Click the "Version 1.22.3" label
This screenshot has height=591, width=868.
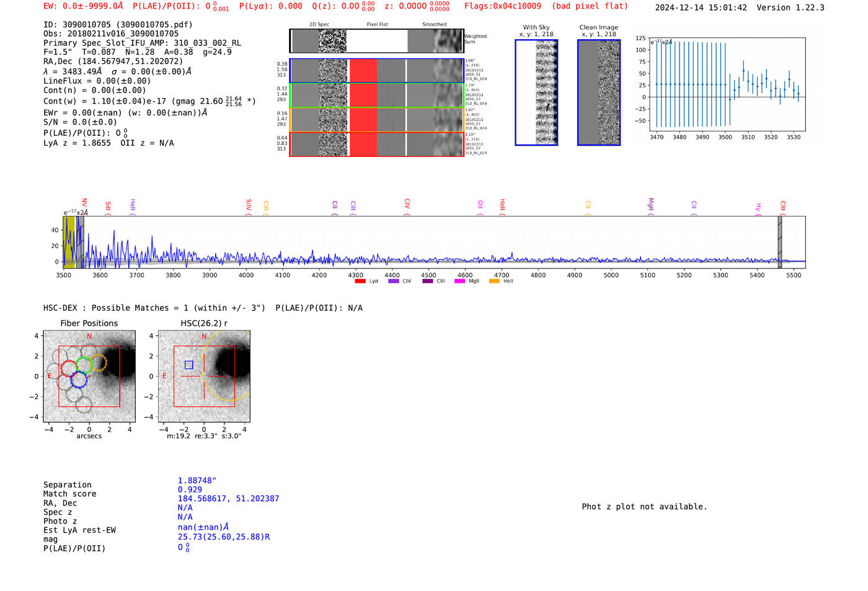pos(791,8)
